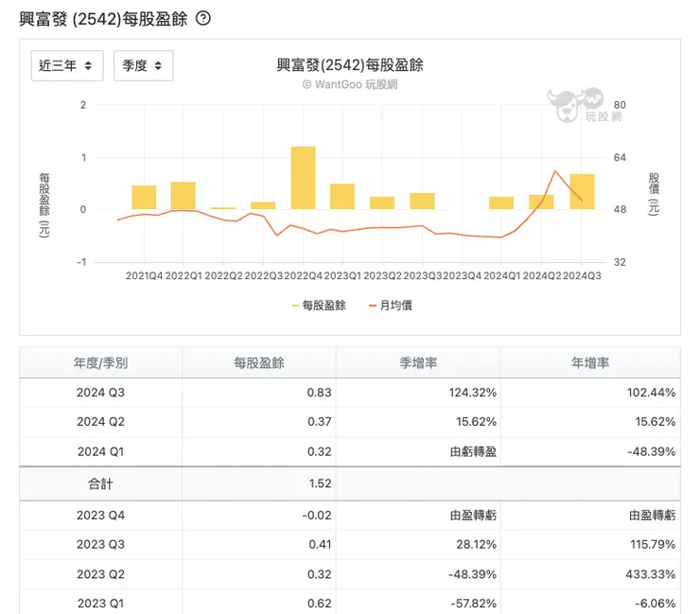Click the quarterly growth 28.12%

(x=477, y=544)
